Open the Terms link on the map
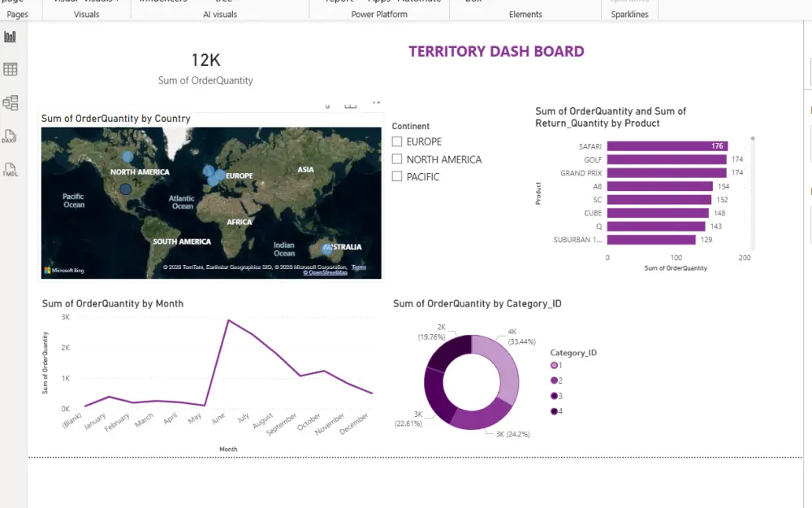This screenshot has width=812, height=508. (359, 267)
